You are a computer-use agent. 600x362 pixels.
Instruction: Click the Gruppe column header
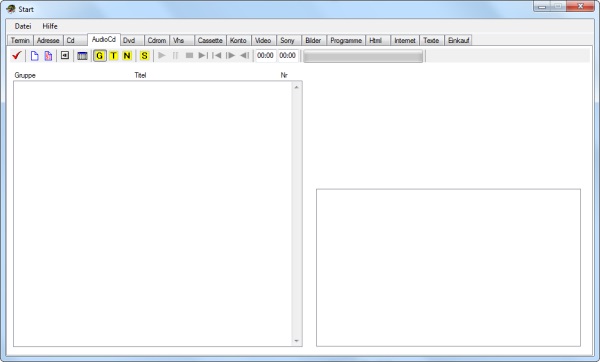point(25,75)
